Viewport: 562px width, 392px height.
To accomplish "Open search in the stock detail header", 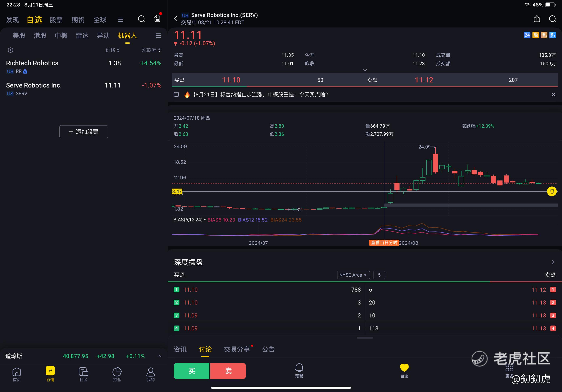I will tap(552, 19).
